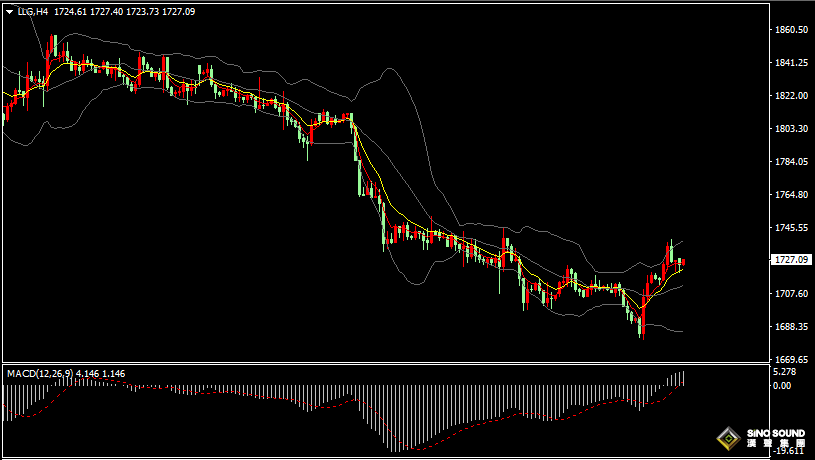Screen dimensions: 815x460
Task: Click the 1745.55 price axis level
Action: (791, 228)
